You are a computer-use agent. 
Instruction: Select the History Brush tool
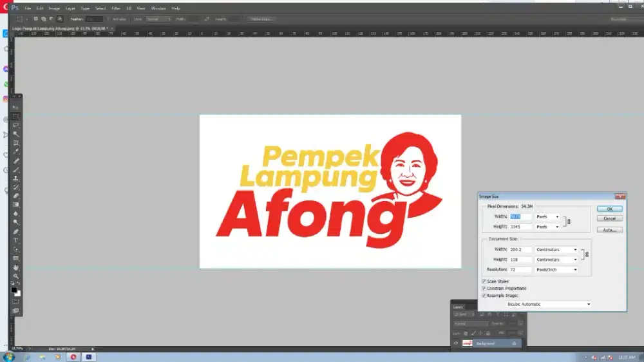(x=15, y=187)
